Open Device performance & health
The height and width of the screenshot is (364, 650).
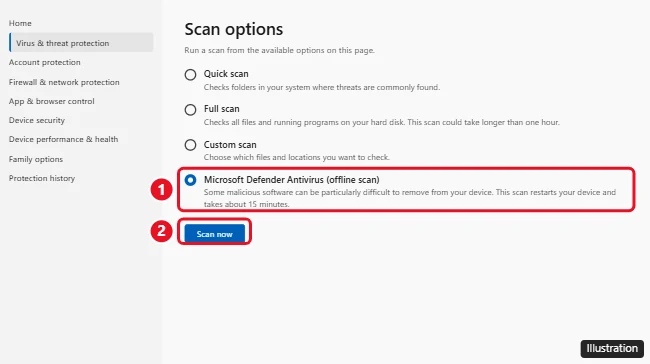coord(63,139)
